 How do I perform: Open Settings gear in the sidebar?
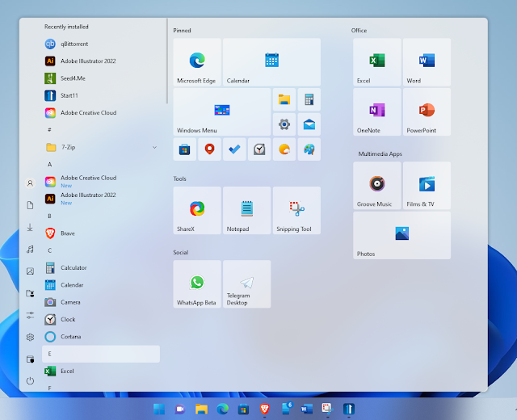(x=30, y=338)
